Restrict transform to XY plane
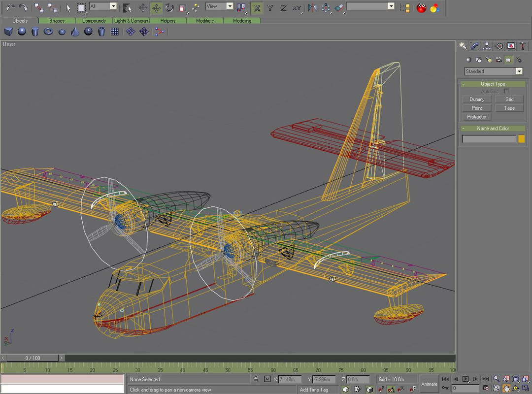The image size is (532, 394). [x=297, y=7]
